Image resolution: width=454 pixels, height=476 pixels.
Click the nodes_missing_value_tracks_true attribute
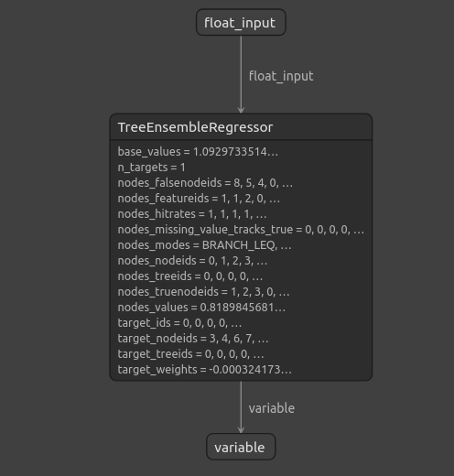[241, 230]
